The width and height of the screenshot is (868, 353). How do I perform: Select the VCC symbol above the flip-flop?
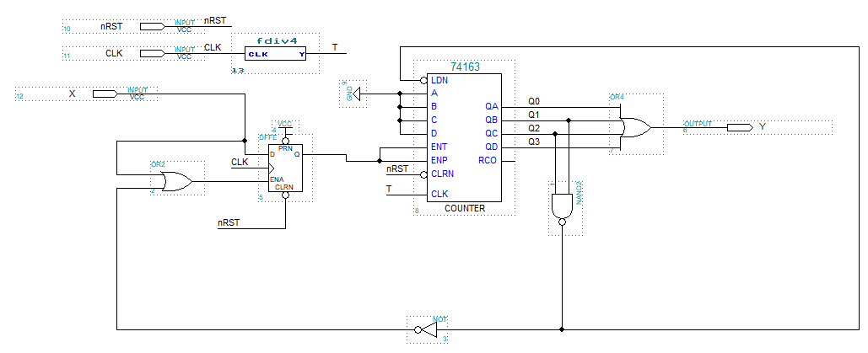point(285,130)
